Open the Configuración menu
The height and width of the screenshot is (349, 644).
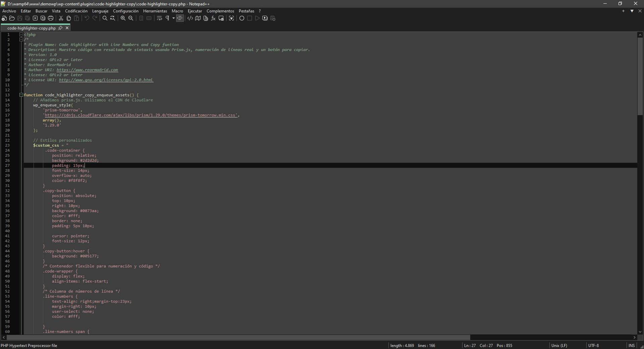(126, 11)
